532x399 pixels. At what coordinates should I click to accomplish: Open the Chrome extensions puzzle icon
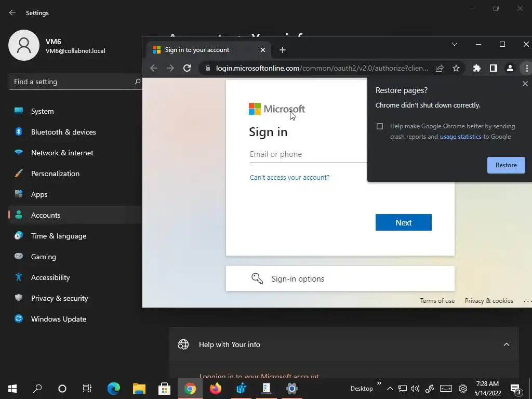pos(477,68)
